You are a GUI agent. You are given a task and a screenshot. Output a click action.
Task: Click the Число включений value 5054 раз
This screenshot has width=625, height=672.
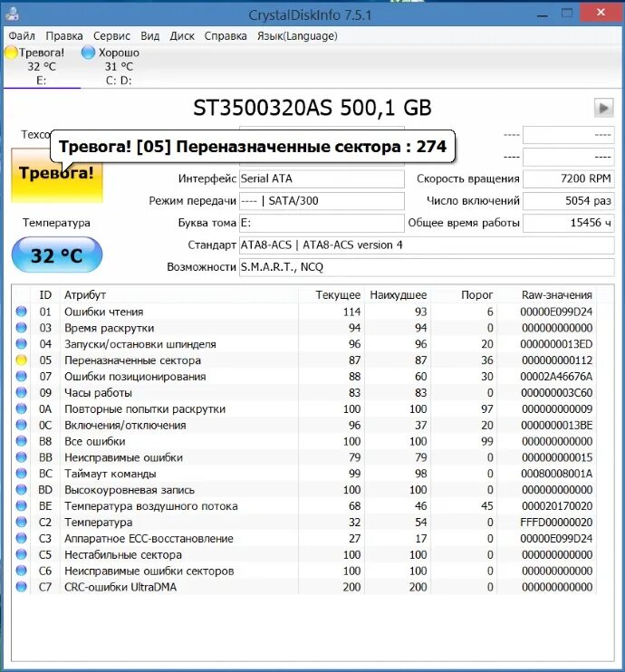(x=569, y=201)
